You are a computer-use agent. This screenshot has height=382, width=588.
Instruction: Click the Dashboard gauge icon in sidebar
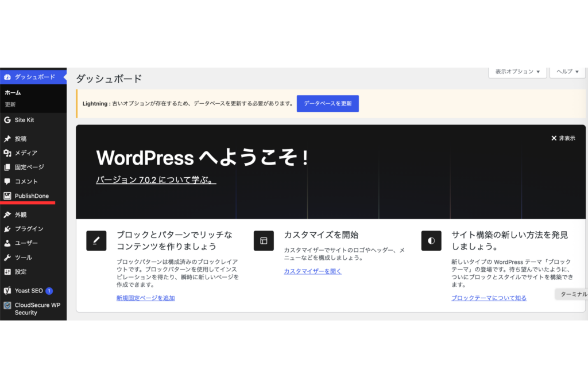7,77
